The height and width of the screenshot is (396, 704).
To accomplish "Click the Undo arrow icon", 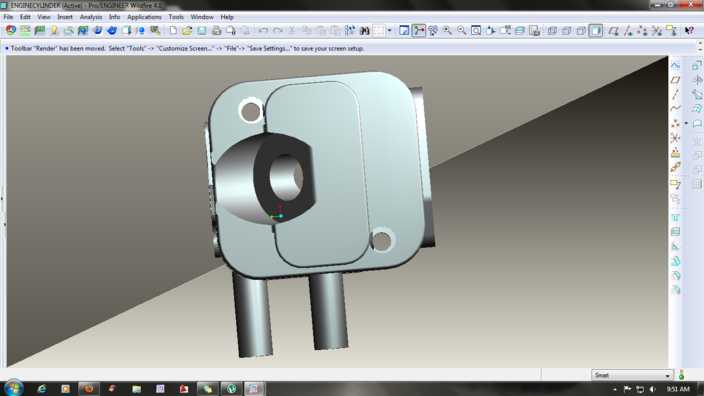I will pyautogui.click(x=263, y=31).
